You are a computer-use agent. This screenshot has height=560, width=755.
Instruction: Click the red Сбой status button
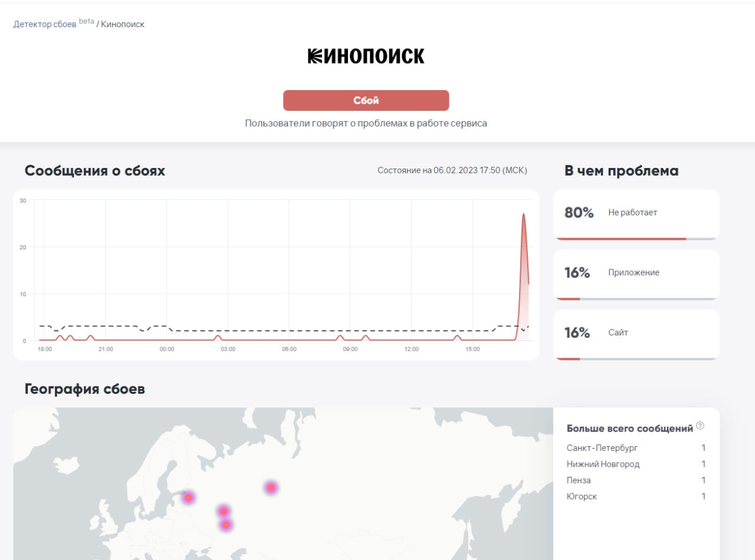click(x=366, y=100)
